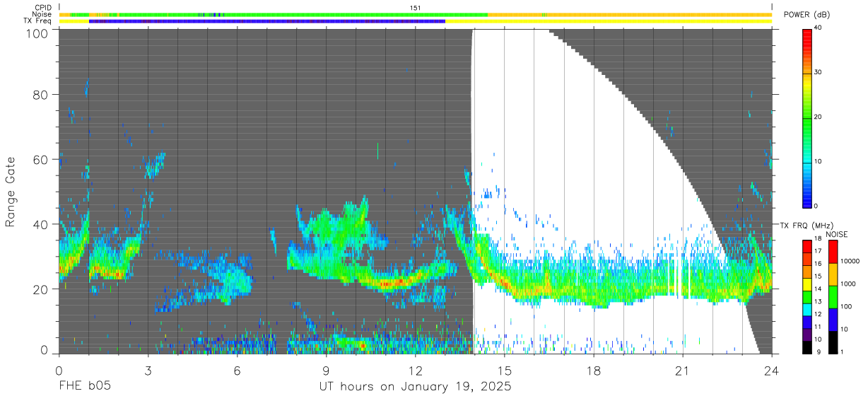
Task: Click the Range Gate axis label
Action: 11,192
